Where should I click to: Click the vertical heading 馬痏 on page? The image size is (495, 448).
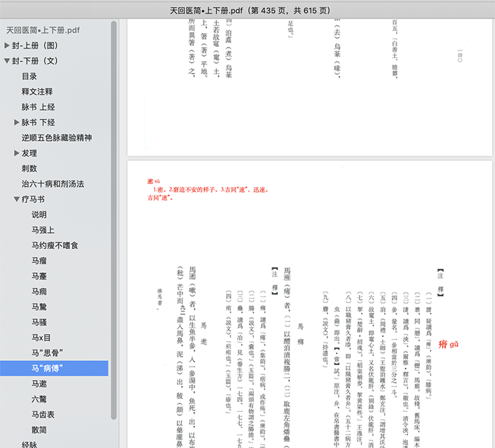[x=301, y=334]
